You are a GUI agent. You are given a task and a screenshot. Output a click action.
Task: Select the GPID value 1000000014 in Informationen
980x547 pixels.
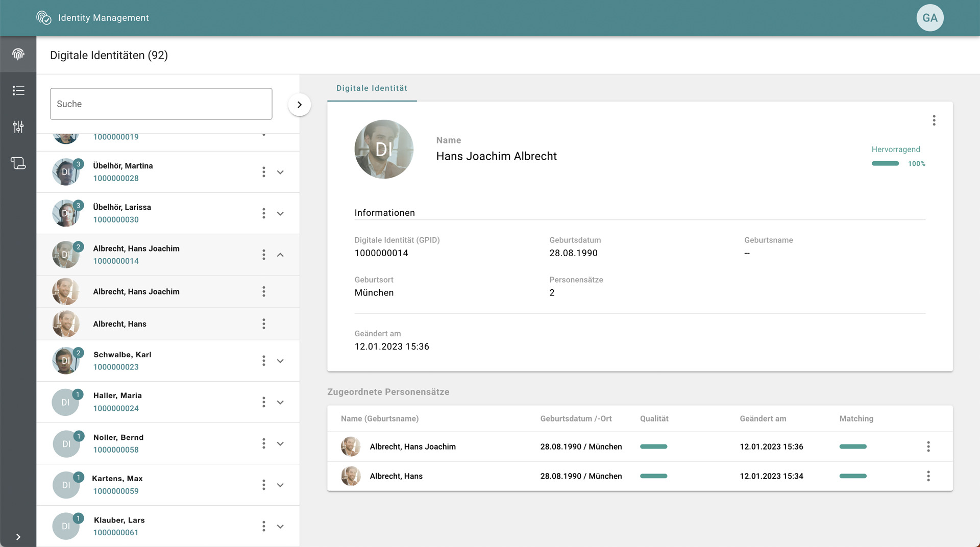(x=381, y=253)
